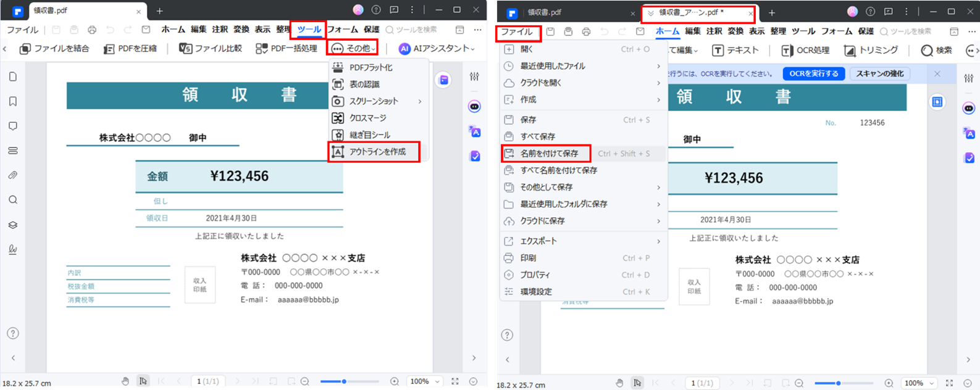980x390 pixels.
Task: Open PDF一括処理 in the left window toolbar
Action: 287,48
